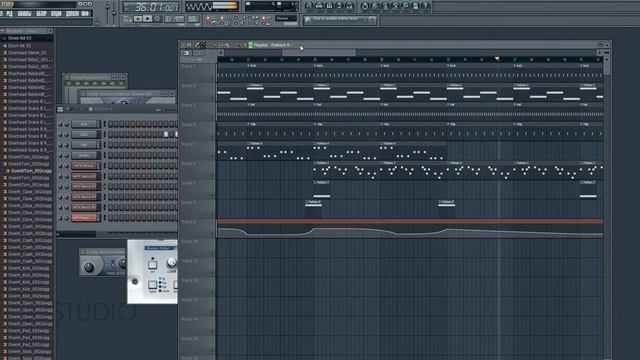The width and height of the screenshot is (640, 360).
Task: Click the large knob in white plugin window
Action: point(171,262)
